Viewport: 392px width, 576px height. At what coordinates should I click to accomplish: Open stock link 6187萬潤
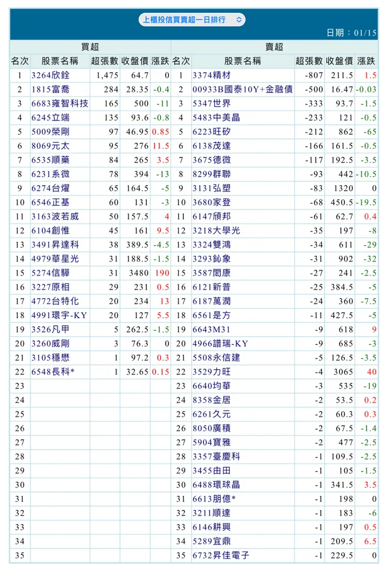click(212, 301)
